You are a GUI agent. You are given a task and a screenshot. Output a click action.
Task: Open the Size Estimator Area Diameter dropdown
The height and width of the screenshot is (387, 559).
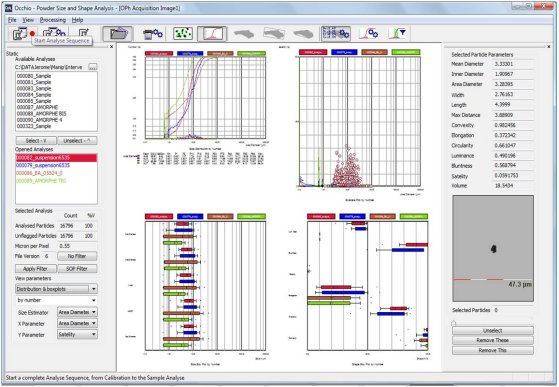(x=77, y=312)
